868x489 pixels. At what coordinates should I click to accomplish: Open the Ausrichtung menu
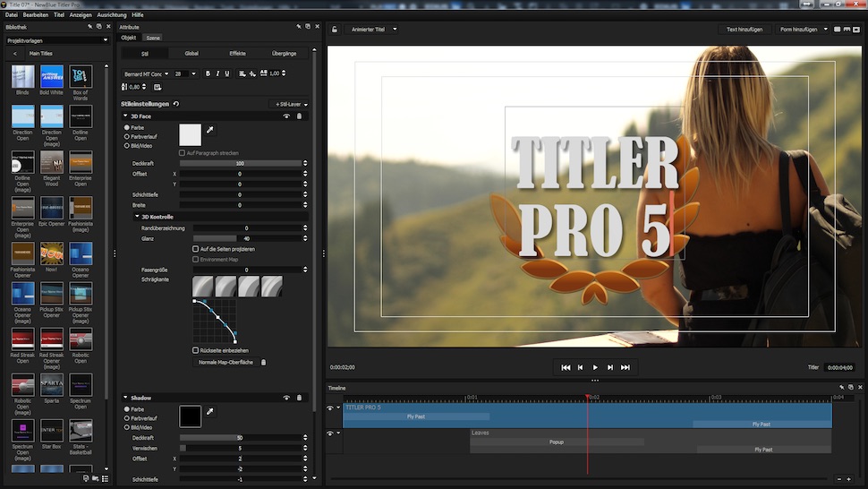pyautogui.click(x=111, y=15)
